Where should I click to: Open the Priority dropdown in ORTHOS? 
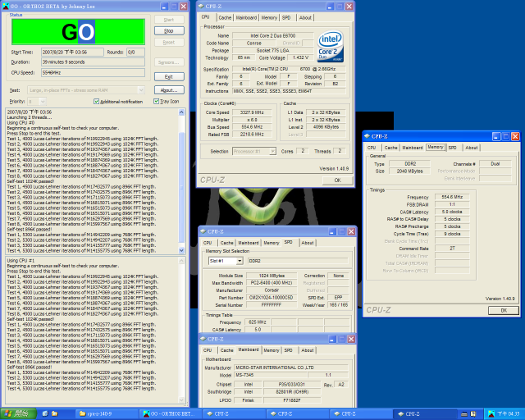click(43, 101)
